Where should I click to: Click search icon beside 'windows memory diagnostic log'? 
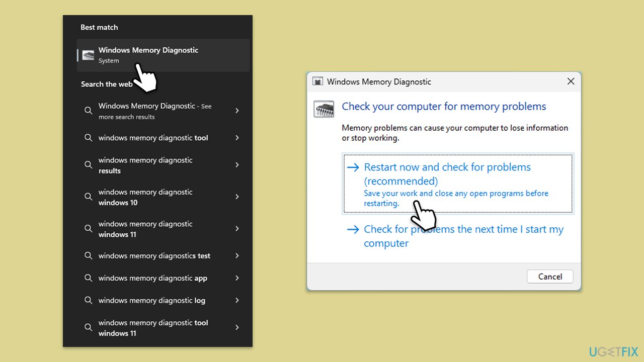click(x=88, y=300)
